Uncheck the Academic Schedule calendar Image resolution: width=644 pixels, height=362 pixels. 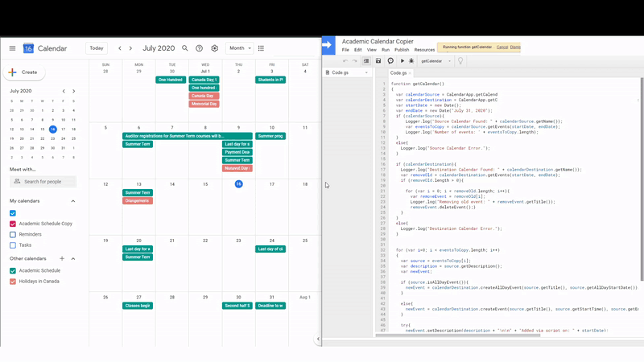[13, 270]
